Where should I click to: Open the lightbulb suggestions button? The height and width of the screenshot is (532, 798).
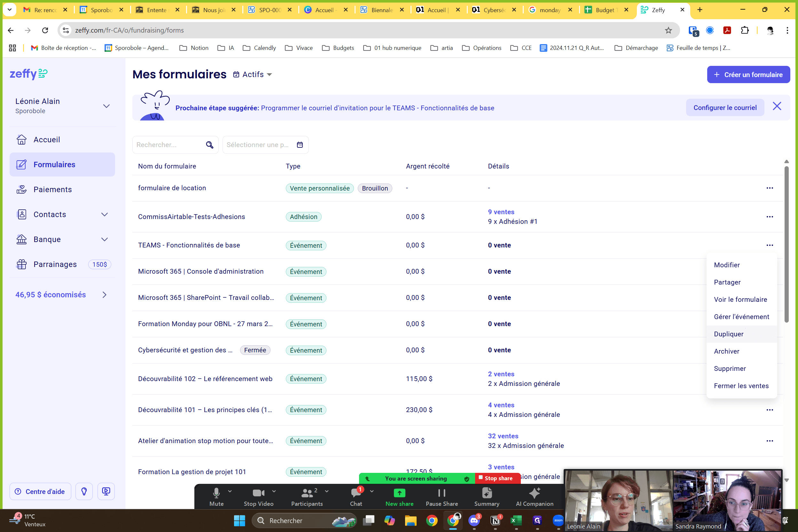[84, 491]
